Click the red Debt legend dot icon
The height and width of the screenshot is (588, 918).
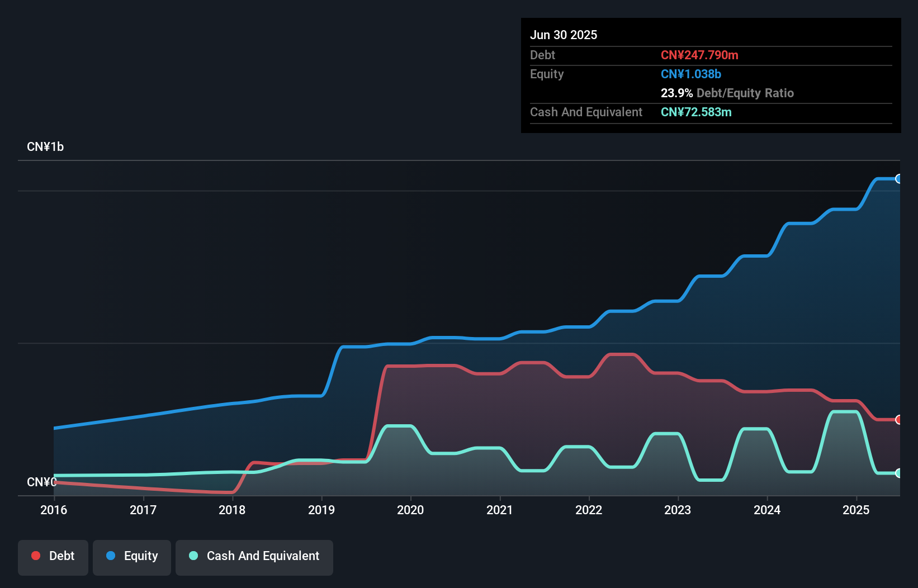pos(35,556)
